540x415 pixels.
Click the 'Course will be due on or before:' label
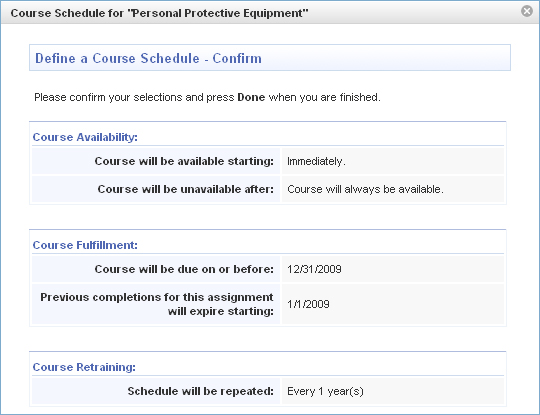coord(184,269)
